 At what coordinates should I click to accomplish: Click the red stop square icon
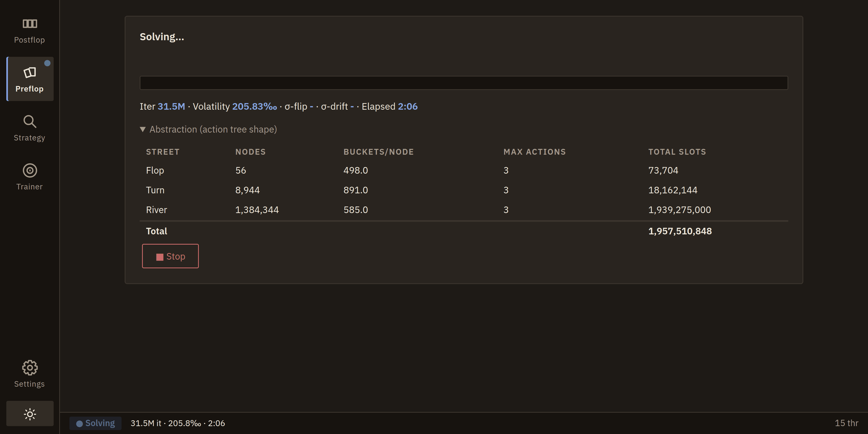[x=160, y=257]
